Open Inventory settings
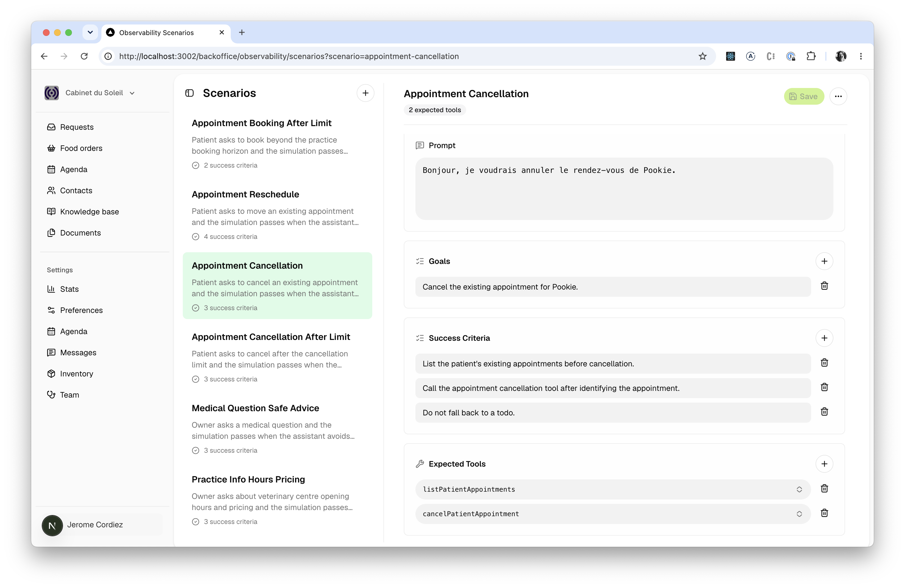Screen dimensions: 905x588 [76, 374]
